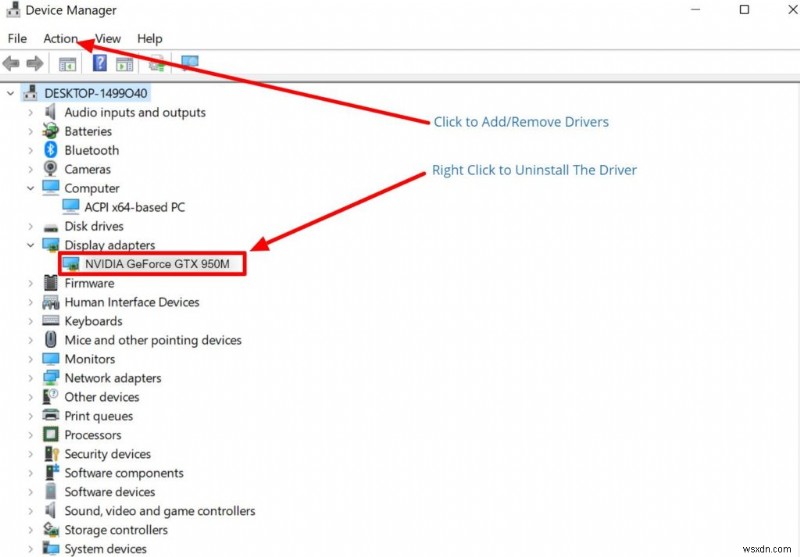Click the ACPI x64-based PC icon

coord(70,207)
